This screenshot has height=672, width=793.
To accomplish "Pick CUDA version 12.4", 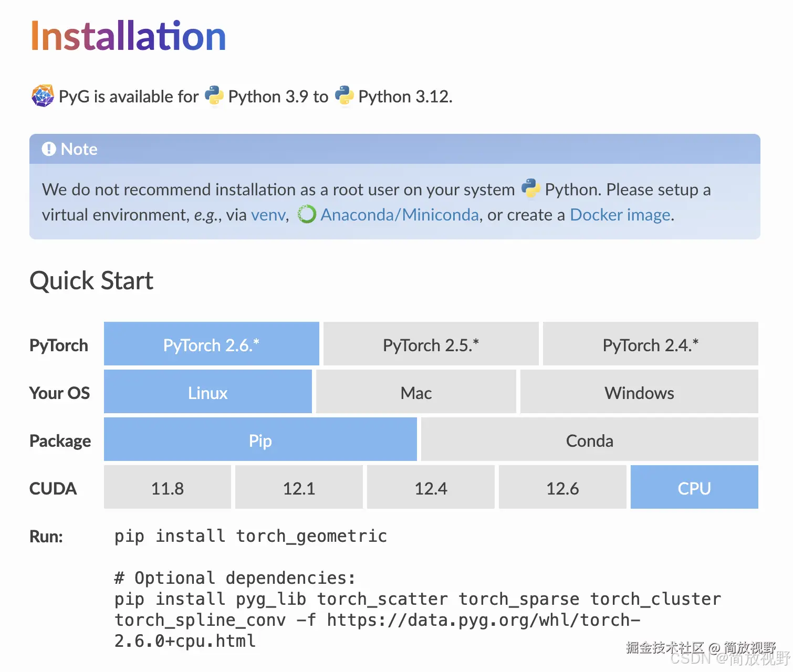I will 431,487.
